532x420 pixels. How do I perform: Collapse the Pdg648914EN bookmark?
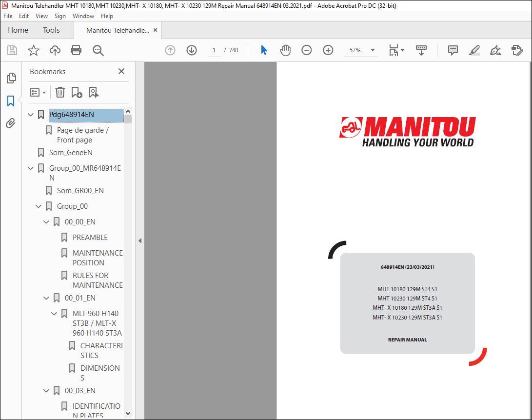coord(31,115)
